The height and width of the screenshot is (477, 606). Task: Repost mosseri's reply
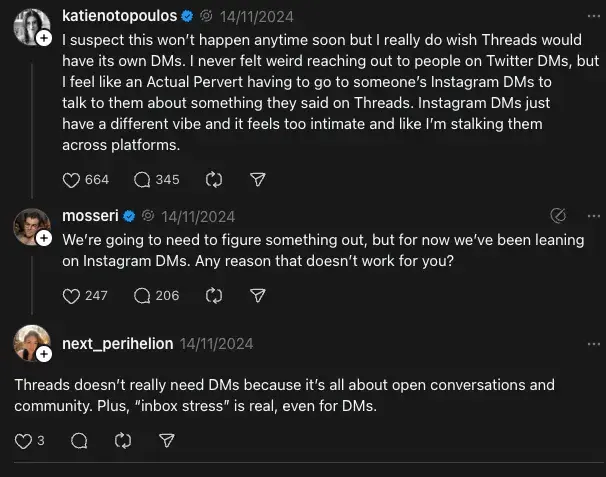click(213, 296)
